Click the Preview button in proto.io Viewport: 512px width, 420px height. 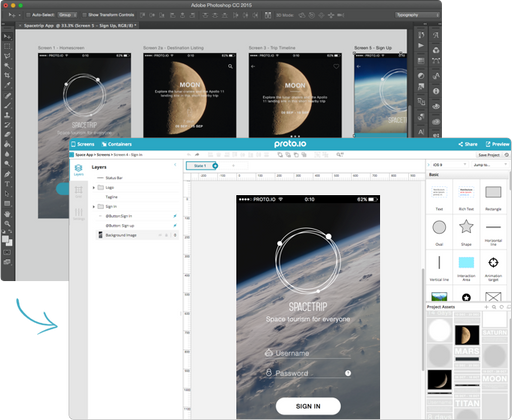pos(497,144)
